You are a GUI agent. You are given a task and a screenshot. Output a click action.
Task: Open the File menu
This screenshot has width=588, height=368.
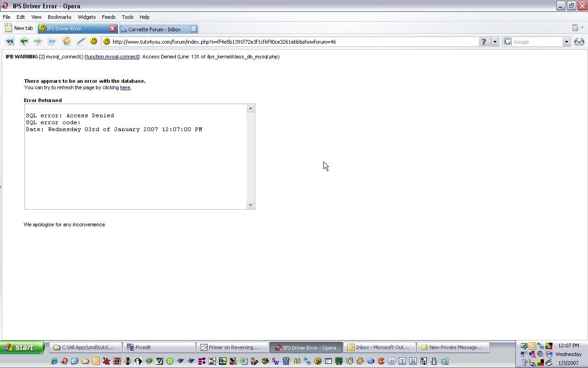[x=6, y=17]
